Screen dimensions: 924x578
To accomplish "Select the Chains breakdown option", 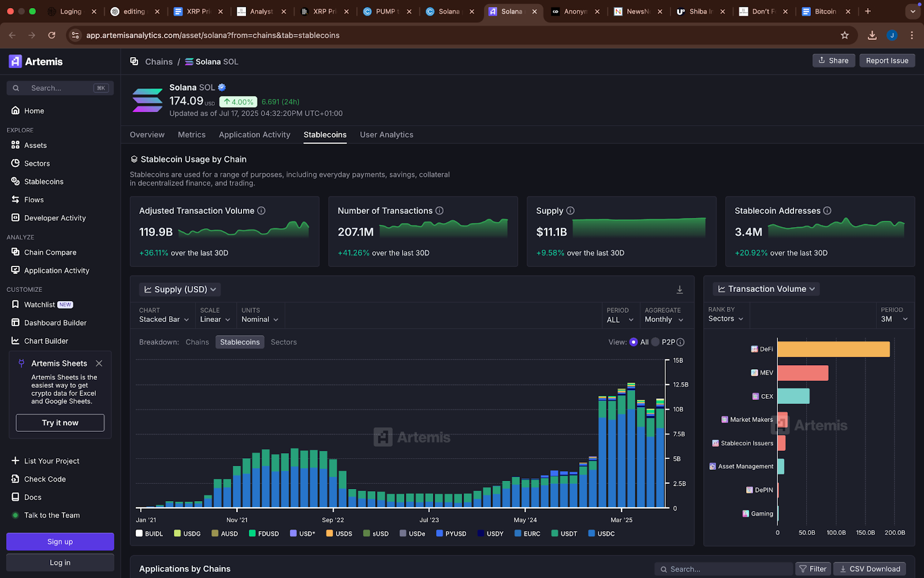I will click(197, 342).
